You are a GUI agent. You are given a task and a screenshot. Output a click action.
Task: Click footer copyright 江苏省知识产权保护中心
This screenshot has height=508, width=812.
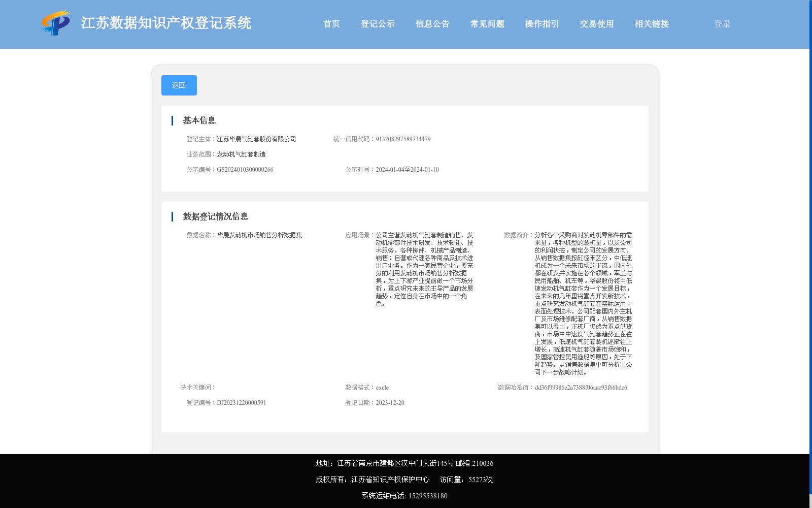[x=390, y=480]
